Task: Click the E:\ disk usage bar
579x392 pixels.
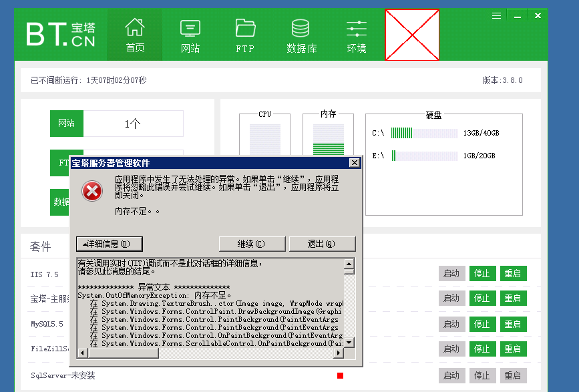Action: (x=425, y=156)
